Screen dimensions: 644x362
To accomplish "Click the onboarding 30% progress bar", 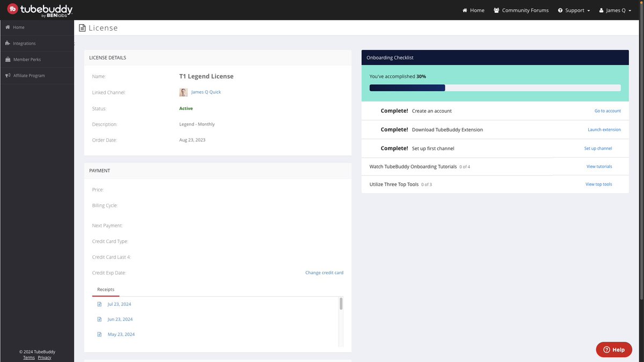I will [x=495, y=88].
